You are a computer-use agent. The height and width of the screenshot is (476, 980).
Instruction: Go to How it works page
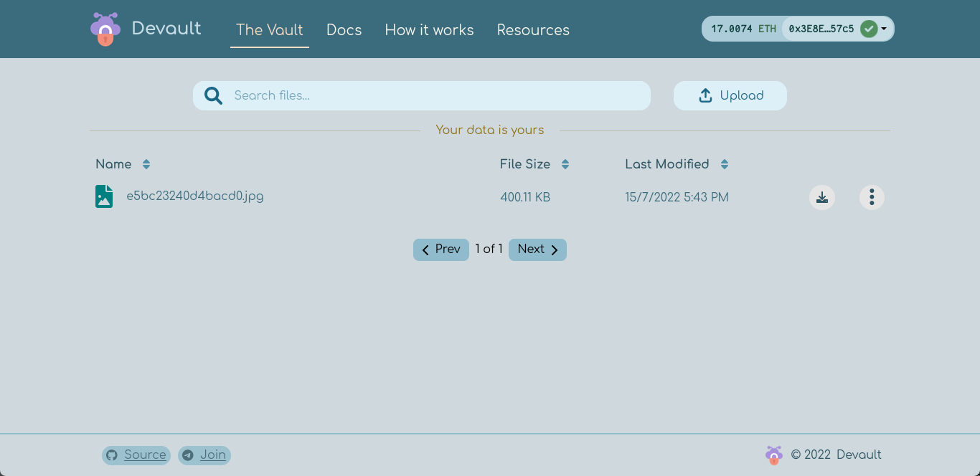[429, 30]
